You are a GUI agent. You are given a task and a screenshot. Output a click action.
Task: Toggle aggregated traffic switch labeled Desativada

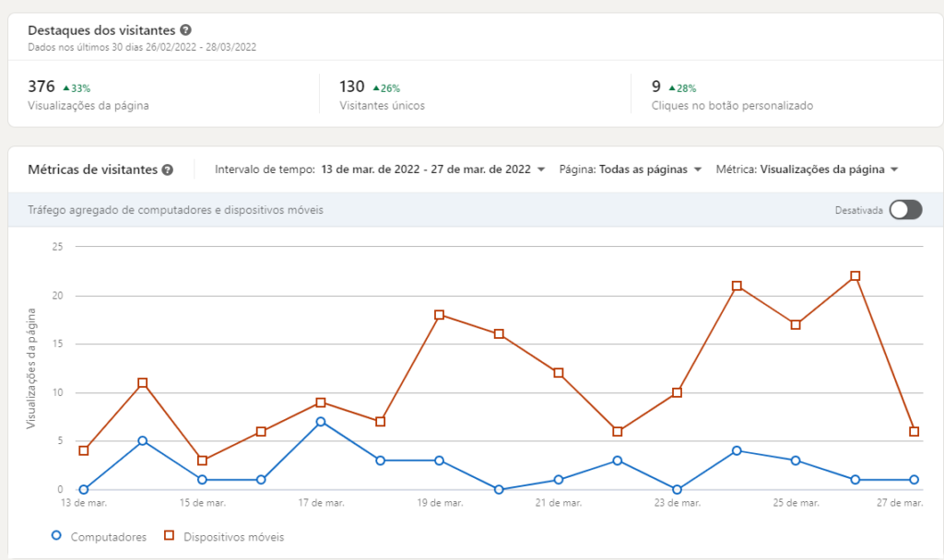pos(905,210)
